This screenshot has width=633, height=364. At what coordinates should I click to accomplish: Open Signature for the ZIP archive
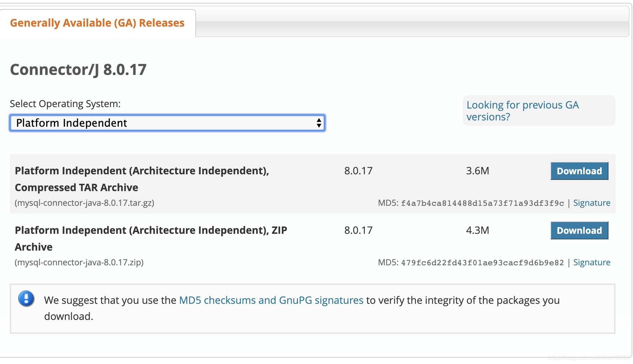(591, 262)
